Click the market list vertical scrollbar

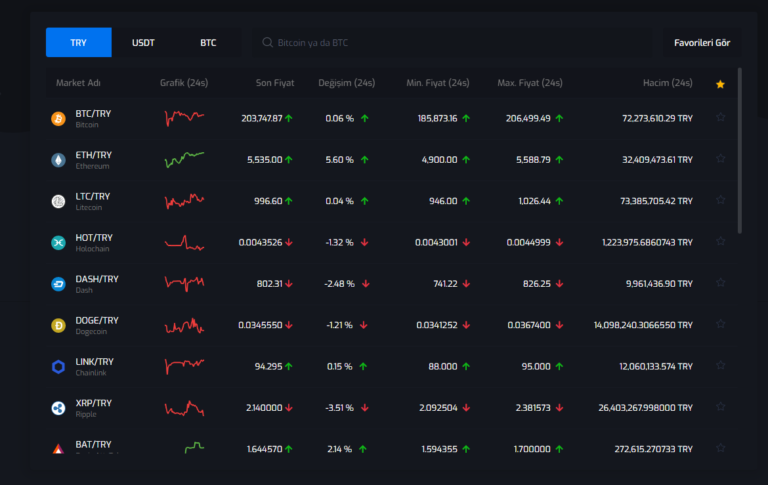(x=740, y=150)
